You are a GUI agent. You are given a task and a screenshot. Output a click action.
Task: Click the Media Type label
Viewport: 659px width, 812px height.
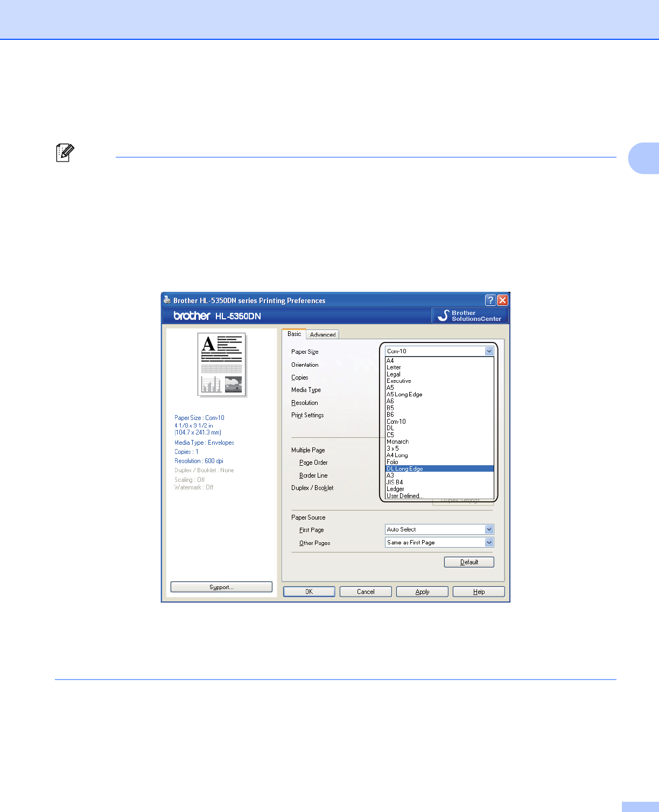[306, 390]
